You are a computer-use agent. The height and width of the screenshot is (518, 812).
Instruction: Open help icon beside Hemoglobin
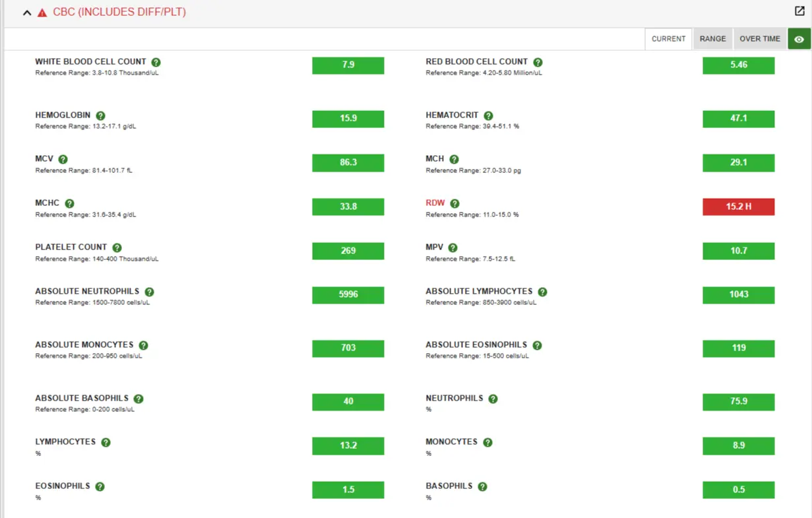pos(100,115)
